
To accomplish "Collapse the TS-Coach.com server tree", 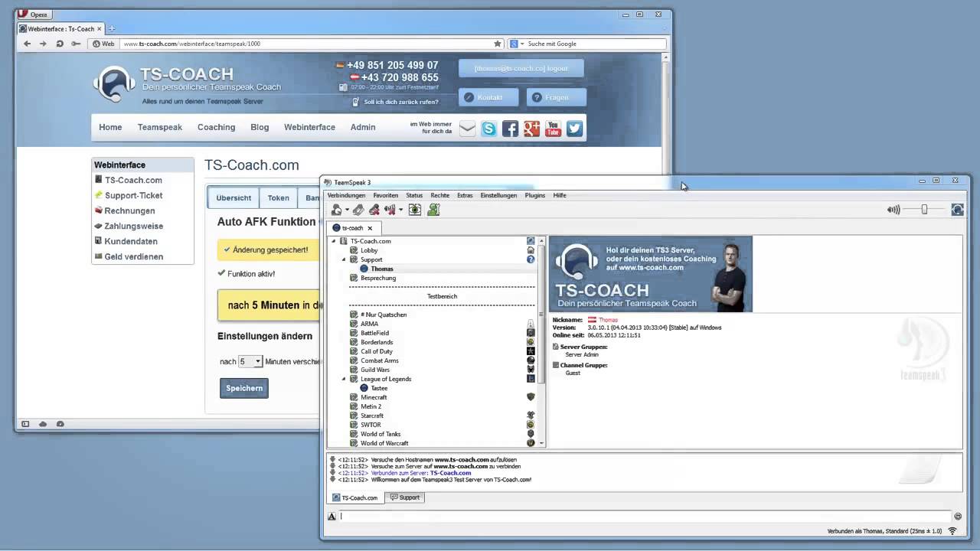I will tap(334, 241).
